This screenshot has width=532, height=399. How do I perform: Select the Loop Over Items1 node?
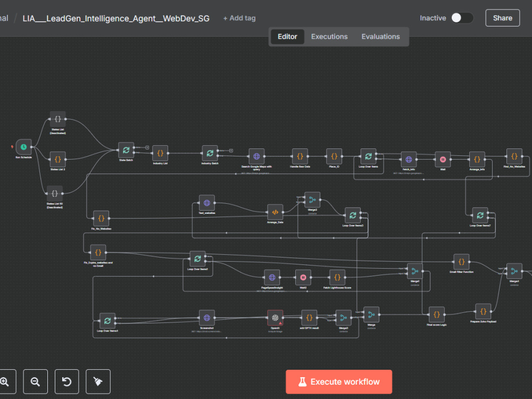(197, 259)
